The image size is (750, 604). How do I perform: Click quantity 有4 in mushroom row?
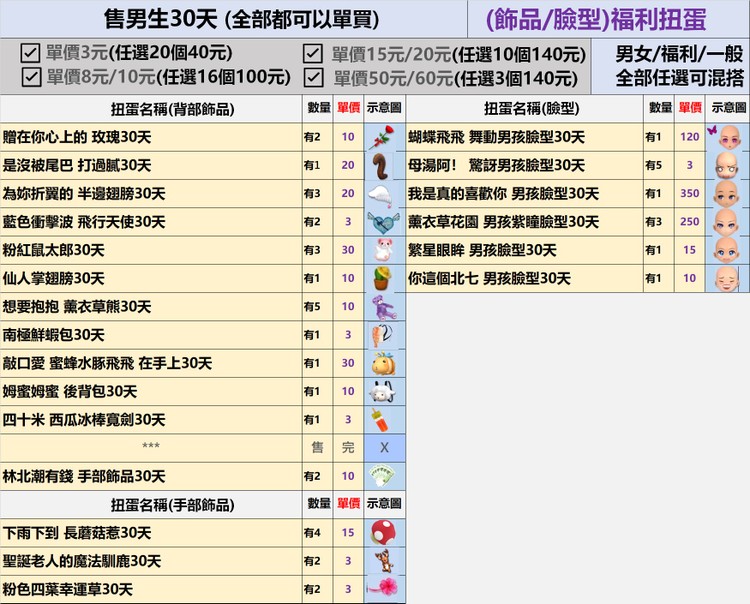(312, 533)
